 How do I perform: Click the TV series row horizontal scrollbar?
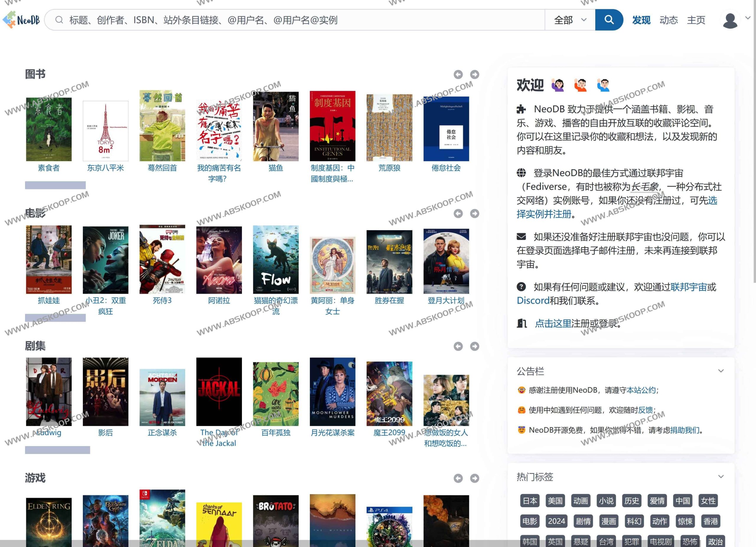[x=57, y=450]
